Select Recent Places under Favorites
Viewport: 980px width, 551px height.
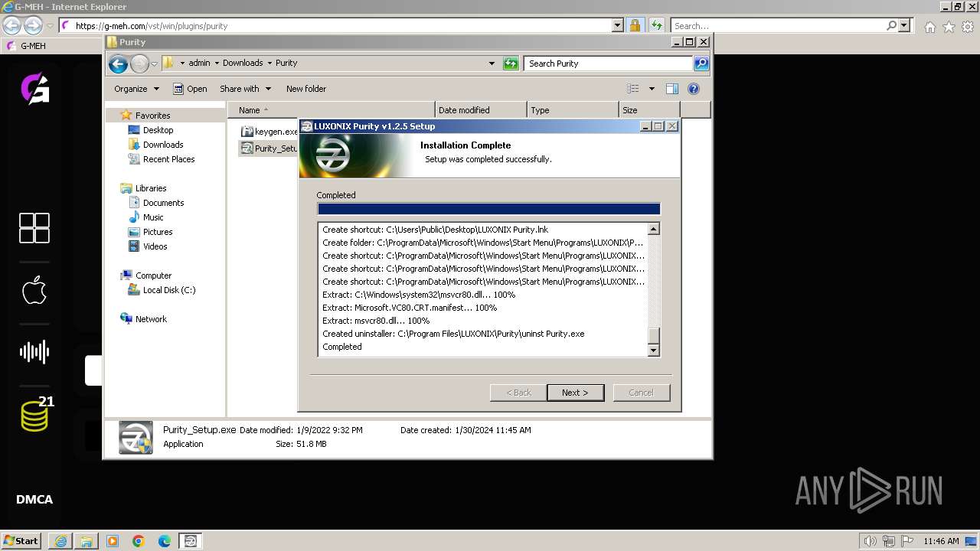(x=168, y=159)
